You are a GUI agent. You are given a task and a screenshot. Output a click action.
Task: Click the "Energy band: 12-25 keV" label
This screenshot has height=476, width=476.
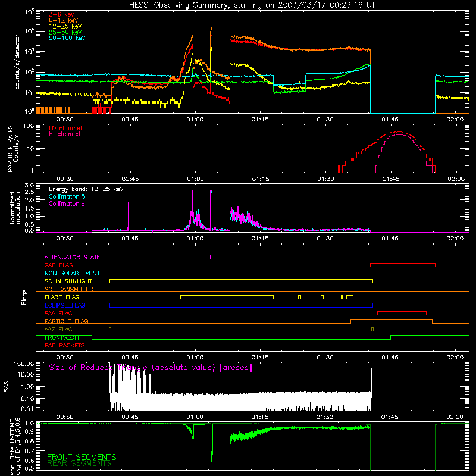tap(86, 189)
